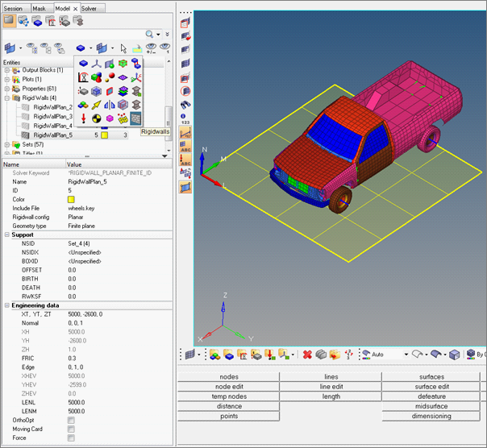Switch to the Solver tab

89,9
